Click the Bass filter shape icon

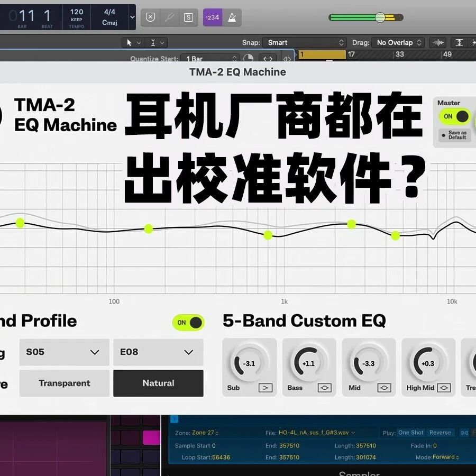tap(325, 388)
